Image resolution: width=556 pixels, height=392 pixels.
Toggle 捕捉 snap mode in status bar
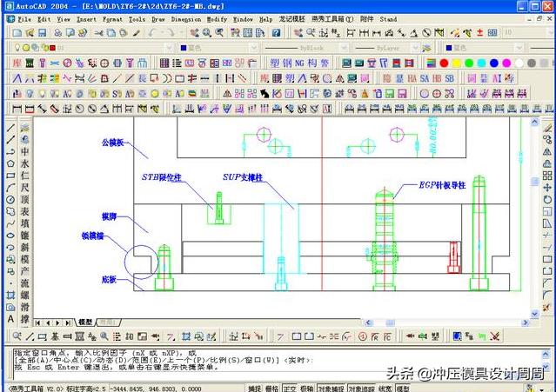255,389
